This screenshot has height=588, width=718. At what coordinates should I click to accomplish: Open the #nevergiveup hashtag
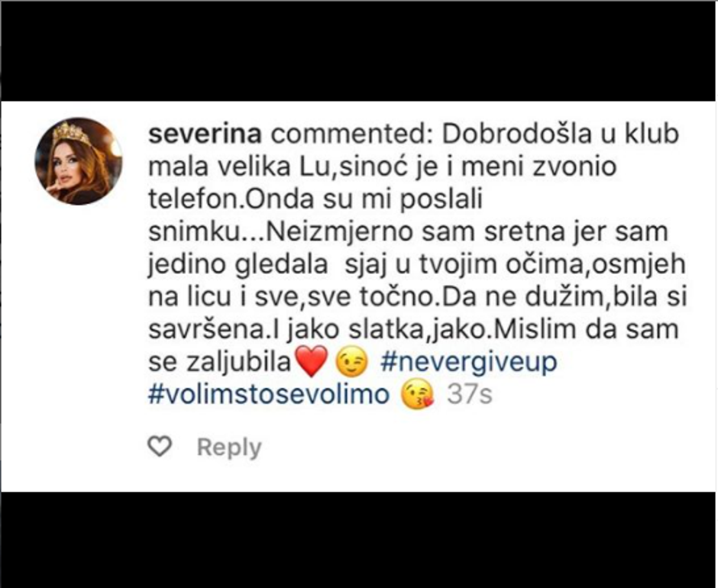point(468,363)
